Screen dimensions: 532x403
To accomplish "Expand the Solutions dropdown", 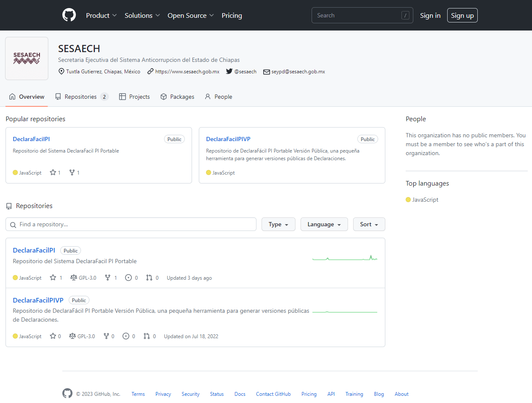I will (142, 15).
